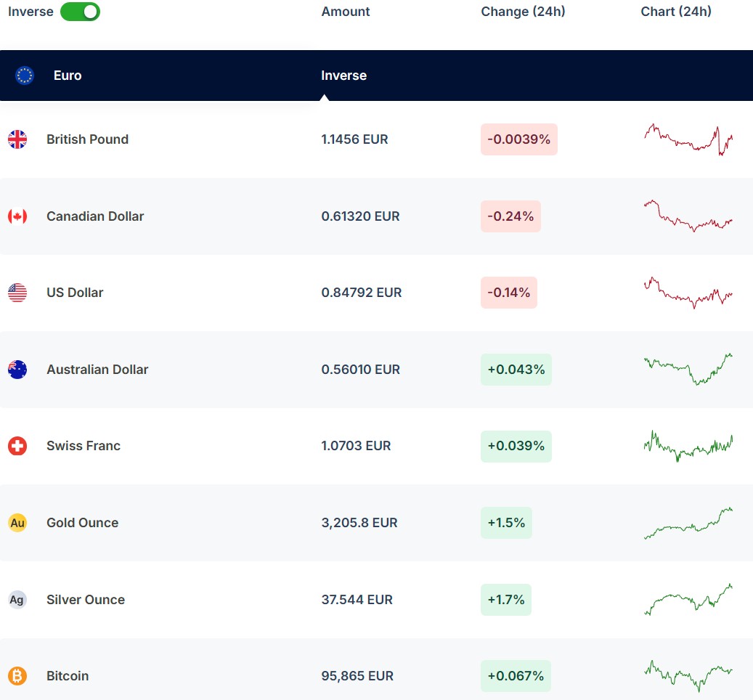The image size is (753, 700).
Task: Open the Swiss Franc currency link
Action: (84, 446)
